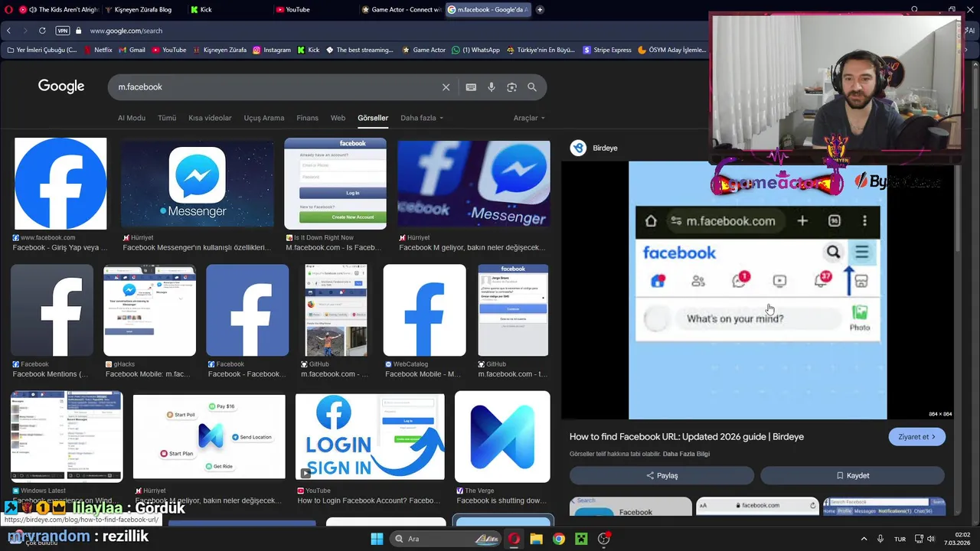Select the Finans search filter
Image resolution: width=980 pixels, height=551 pixels.
click(307, 118)
